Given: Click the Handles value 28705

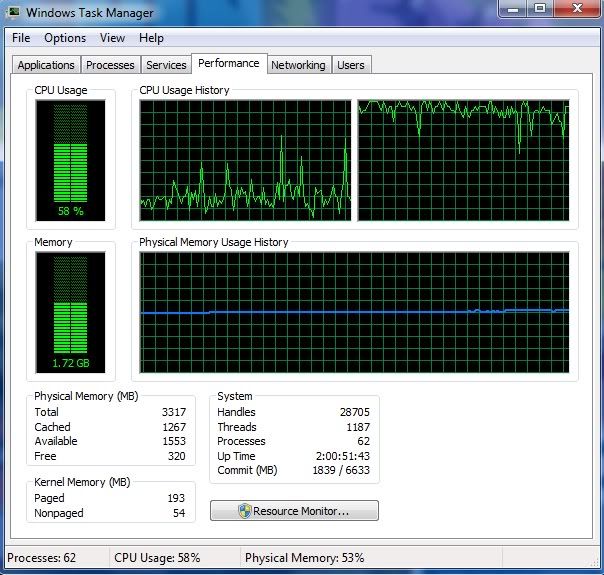Looking at the screenshot, I should (355, 412).
